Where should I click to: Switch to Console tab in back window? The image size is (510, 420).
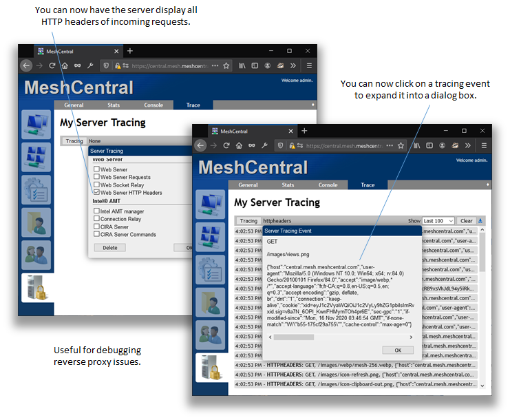coord(153,105)
